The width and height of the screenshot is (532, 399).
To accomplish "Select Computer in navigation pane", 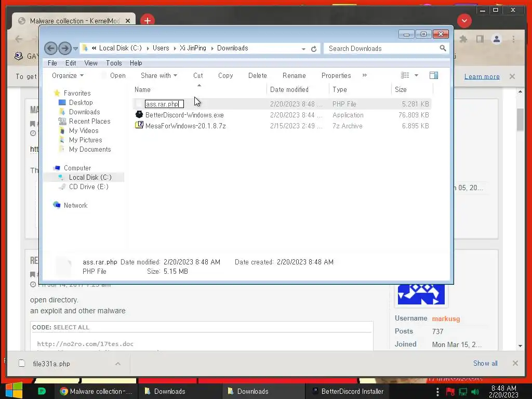I will click(77, 168).
